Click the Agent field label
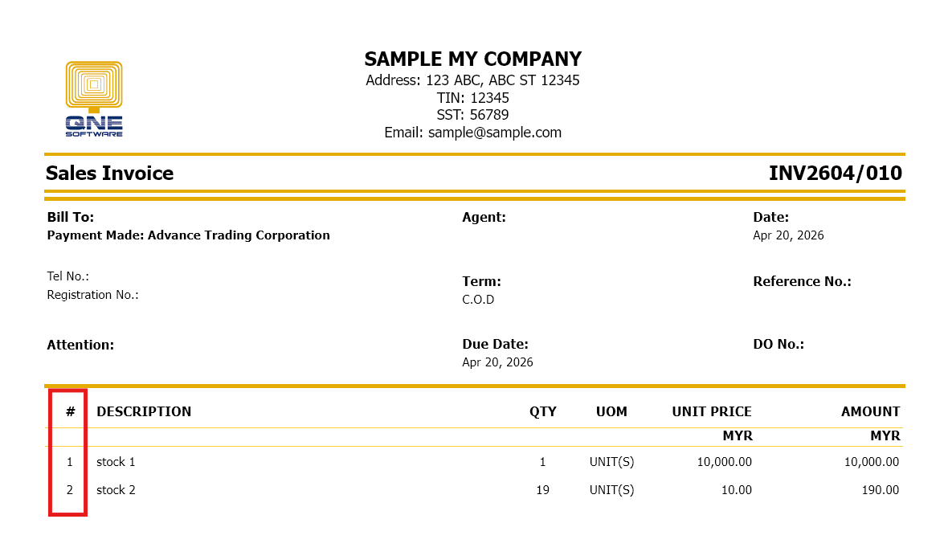Screen dimensions: 944x560 point(484,217)
